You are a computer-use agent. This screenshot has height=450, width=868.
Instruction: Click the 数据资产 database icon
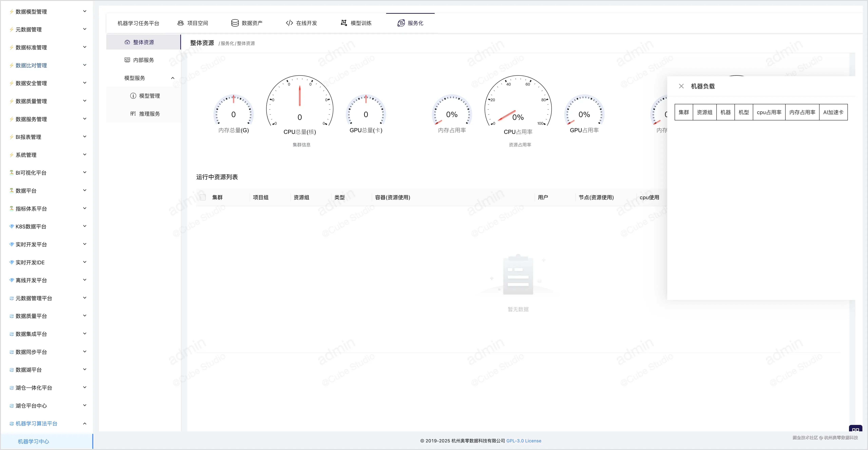pos(235,23)
